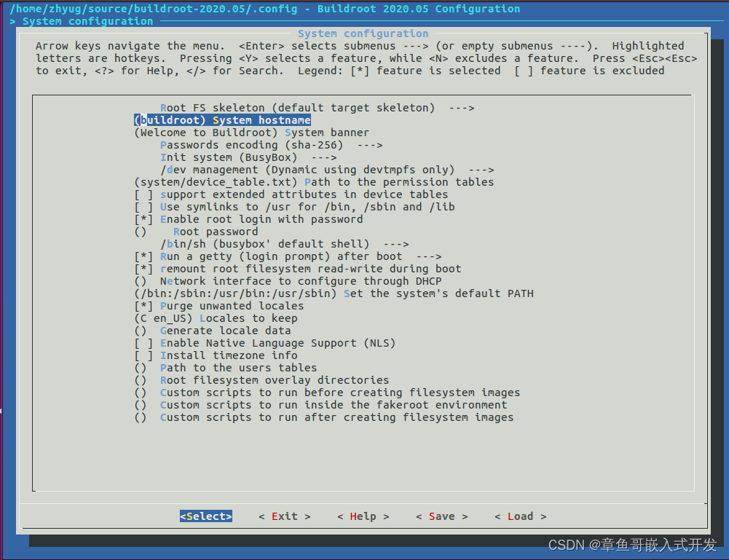Viewport: 729px width, 560px height.
Task: Select Root filesystem overlay directories entry
Action: pyautogui.click(x=261, y=380)
